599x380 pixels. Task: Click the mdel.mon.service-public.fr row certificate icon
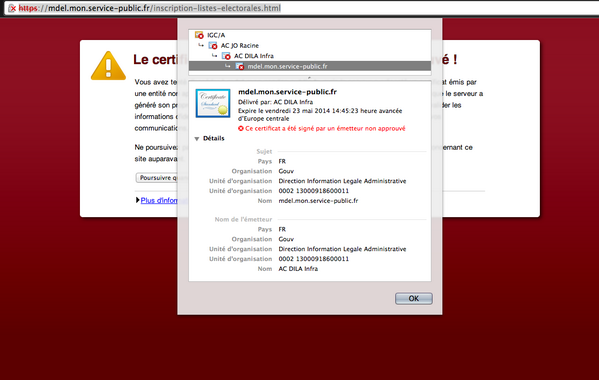tap(240, 66)
